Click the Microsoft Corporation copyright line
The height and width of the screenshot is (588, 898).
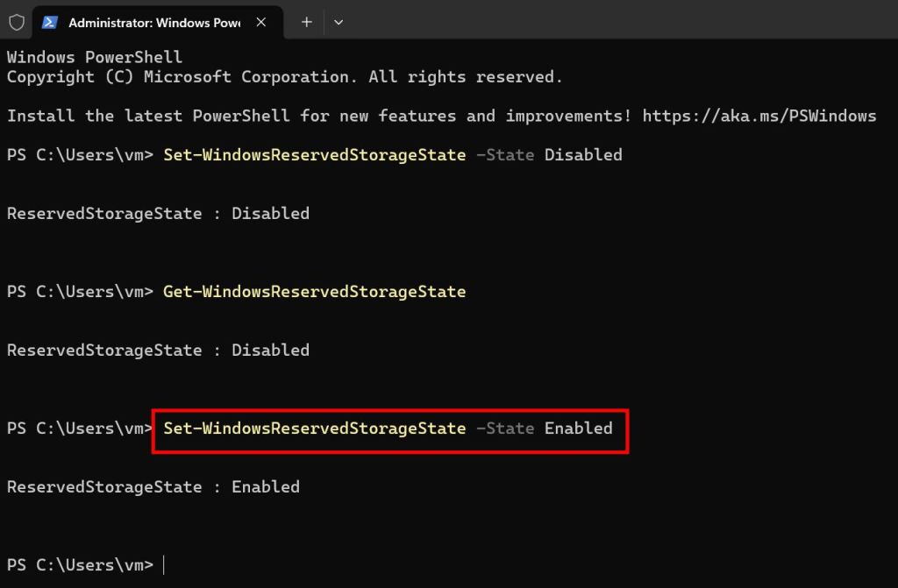[x=285, y=77]
